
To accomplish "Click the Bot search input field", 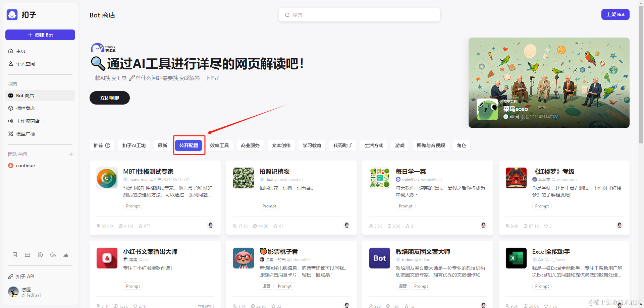I will (x=360, y=15).
